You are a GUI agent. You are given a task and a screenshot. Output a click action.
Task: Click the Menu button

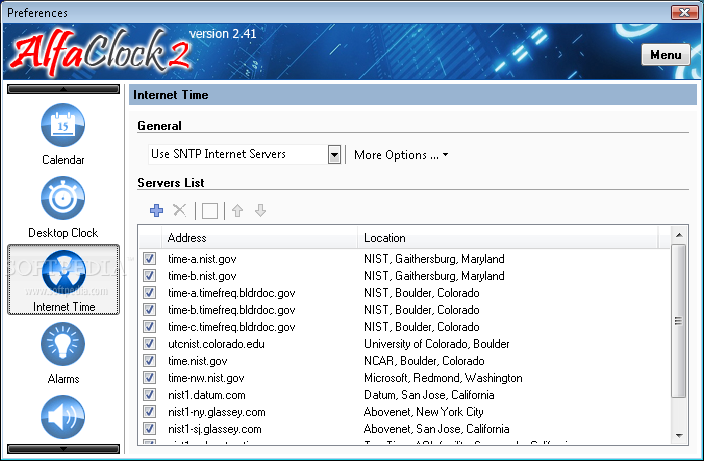pyautogui.click(x=665, y=55)
